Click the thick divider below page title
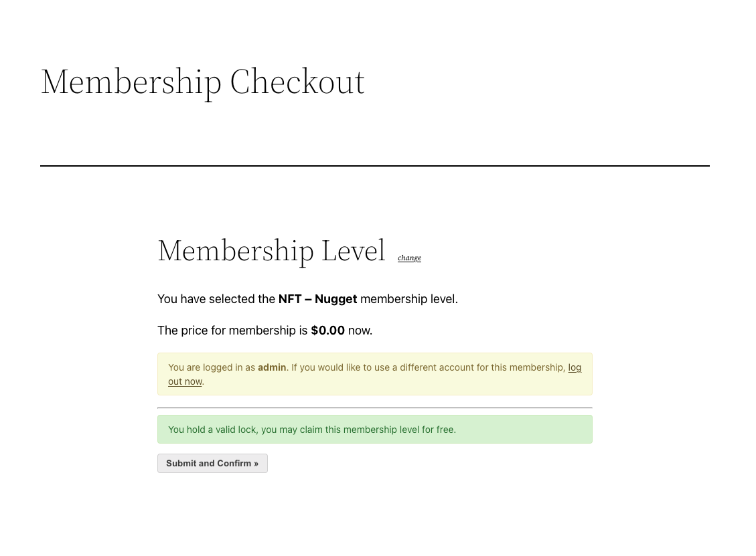This screenshot has width=756, height=556. click(374, 165)
